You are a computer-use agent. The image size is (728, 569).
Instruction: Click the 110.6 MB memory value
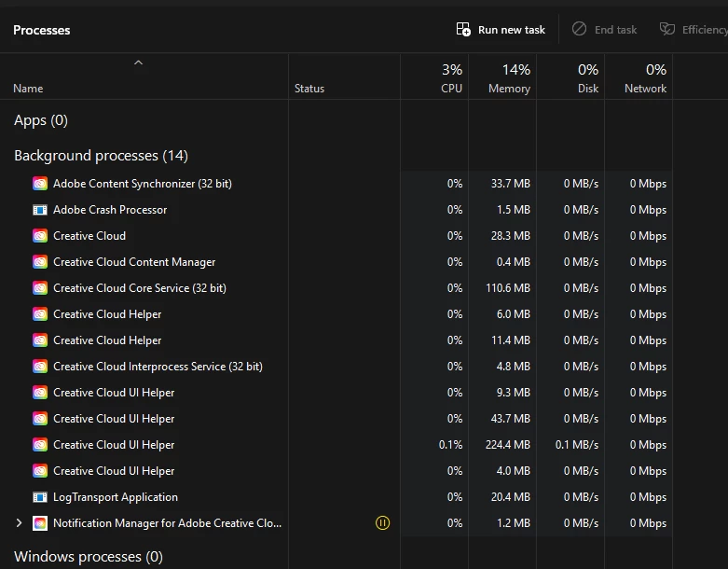[x=507, y=288]
